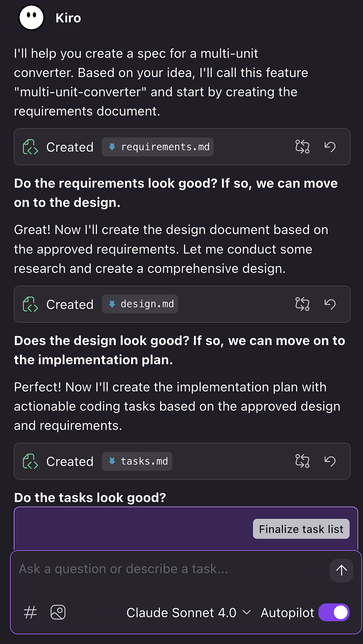Focus the Ask a question input field
This screenshot has height=644, width=363.
(x=168, y=569)
